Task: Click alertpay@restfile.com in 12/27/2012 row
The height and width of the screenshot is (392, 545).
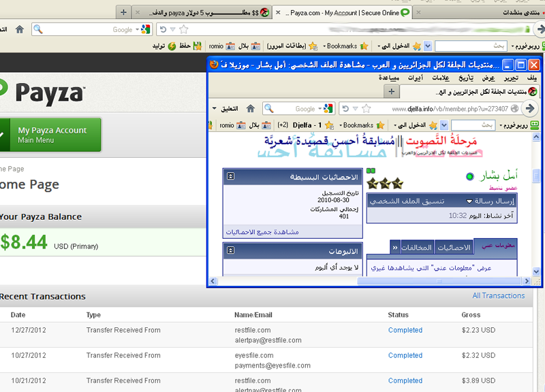Action: tap(268, 340)
